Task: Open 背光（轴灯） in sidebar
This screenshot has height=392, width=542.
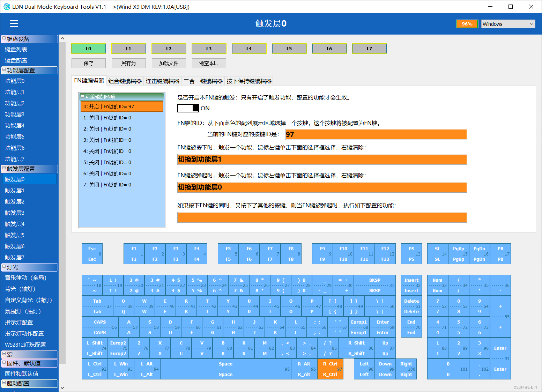Action: (29, 289)
